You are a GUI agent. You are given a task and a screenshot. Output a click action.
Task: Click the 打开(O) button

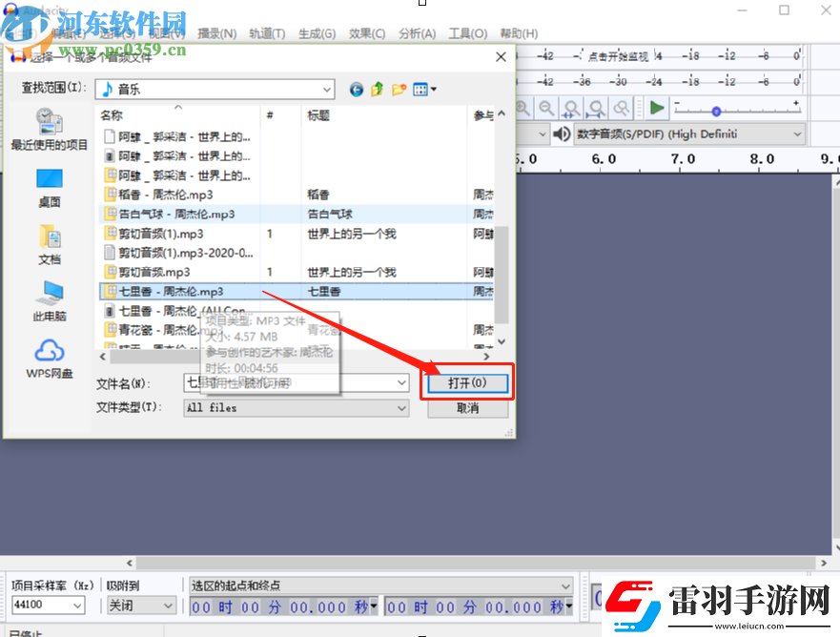pyautogui.click(x=468, y=383)
